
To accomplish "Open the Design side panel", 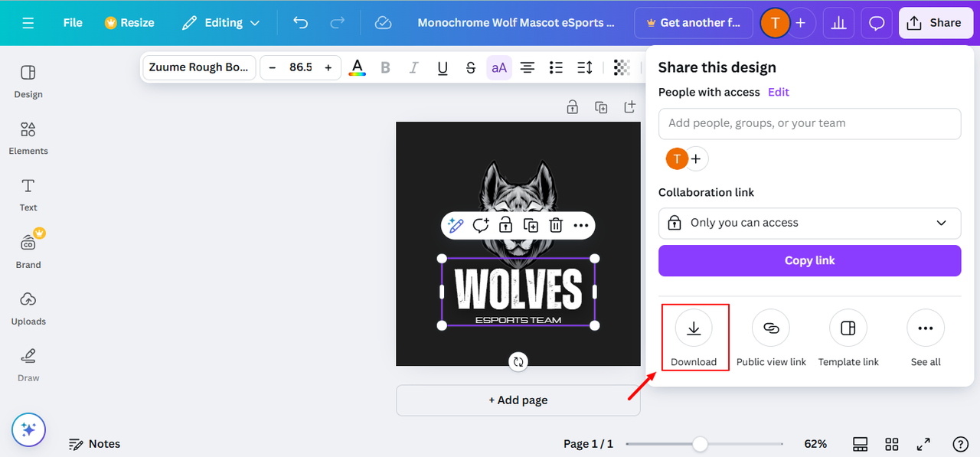I will pyautogui.click(x=28, y=82).
